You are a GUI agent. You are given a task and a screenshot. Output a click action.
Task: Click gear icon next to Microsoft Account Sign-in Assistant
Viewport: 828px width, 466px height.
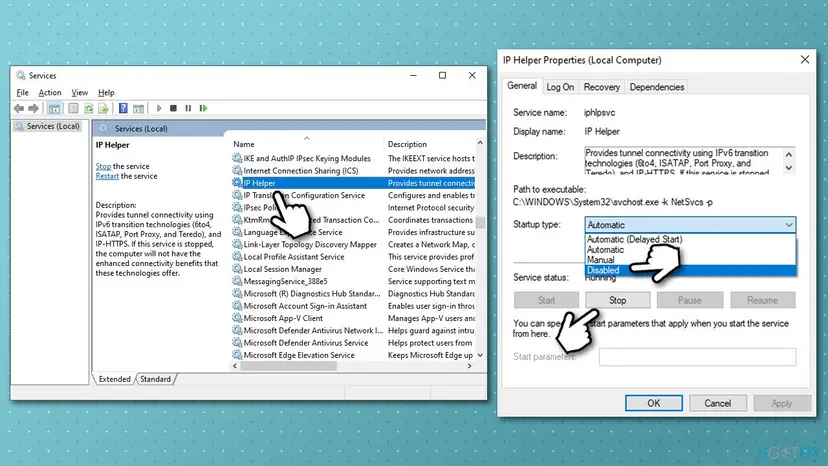tap(237, 306)
